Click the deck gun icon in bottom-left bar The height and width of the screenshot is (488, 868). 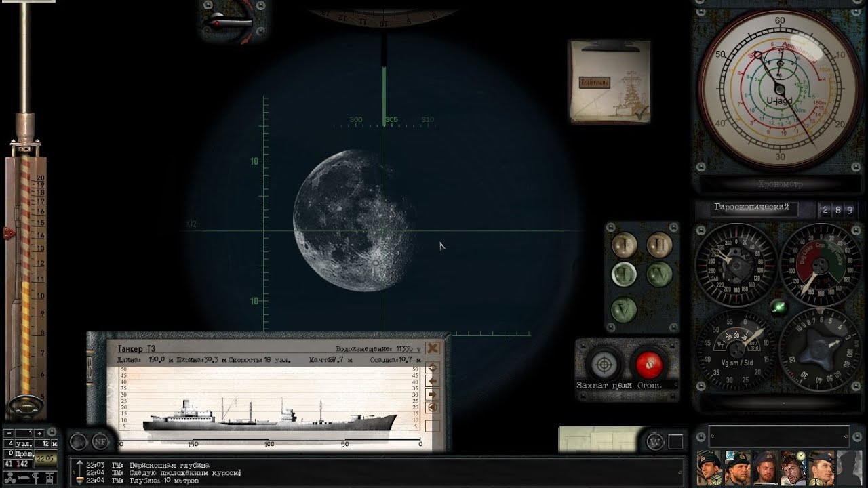pyautogui.click(x=50, y=477)
